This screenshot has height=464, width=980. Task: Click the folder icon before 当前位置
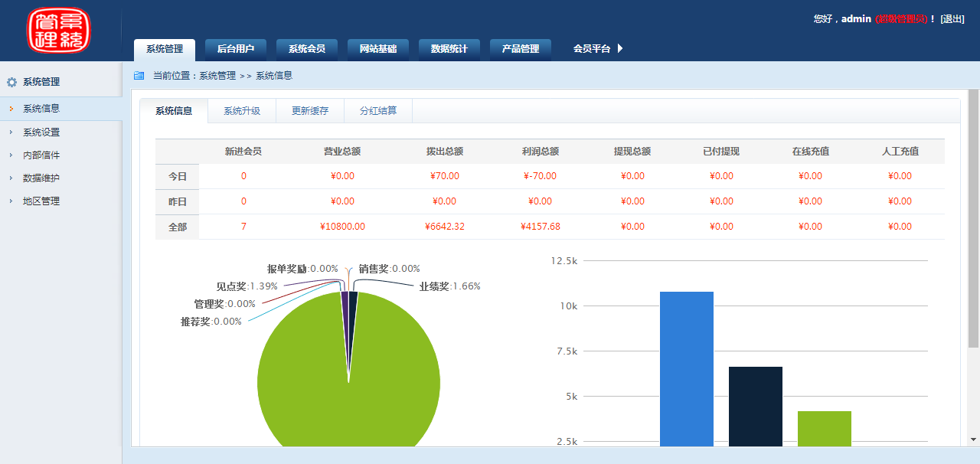[139, 76]
